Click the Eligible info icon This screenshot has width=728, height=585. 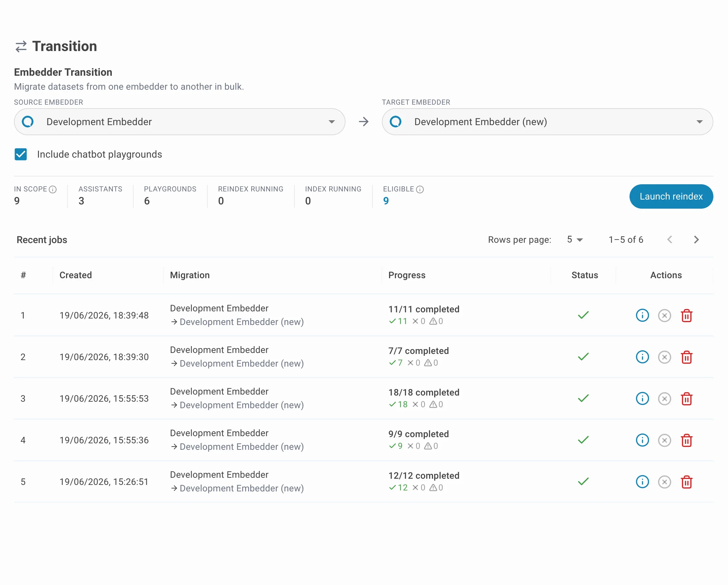420,189
